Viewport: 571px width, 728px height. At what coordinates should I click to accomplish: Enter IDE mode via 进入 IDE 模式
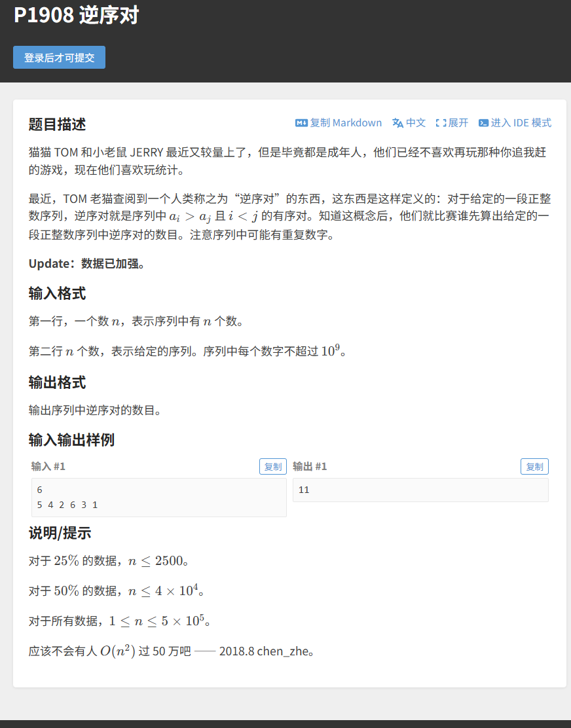tap(521, 122)
